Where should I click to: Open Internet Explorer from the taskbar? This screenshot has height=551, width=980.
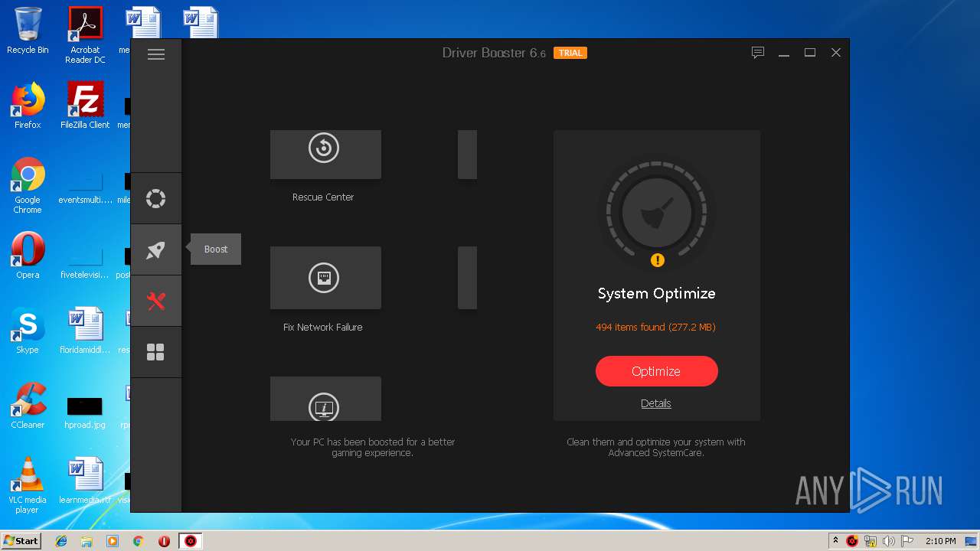pyautogui.click(x=61, y=541)
